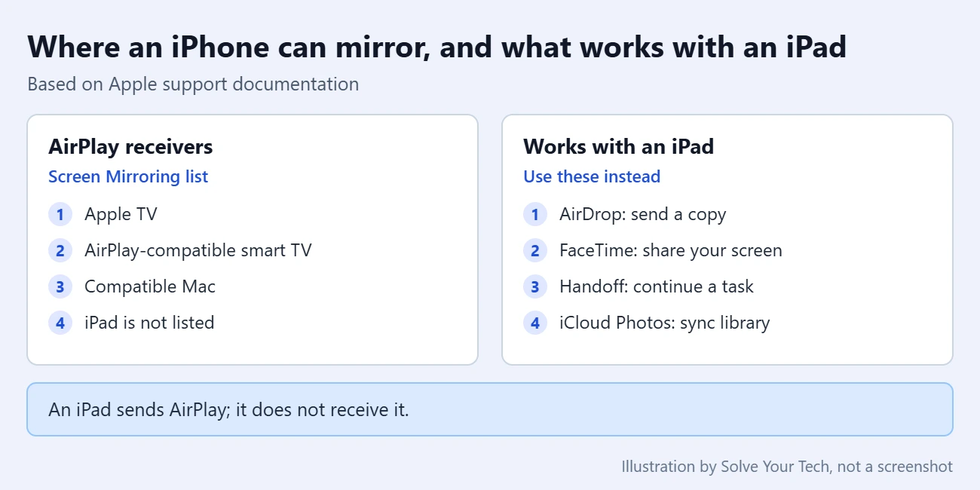Click number badge 4 beside iPad not listed

click(x=60, y=323)
